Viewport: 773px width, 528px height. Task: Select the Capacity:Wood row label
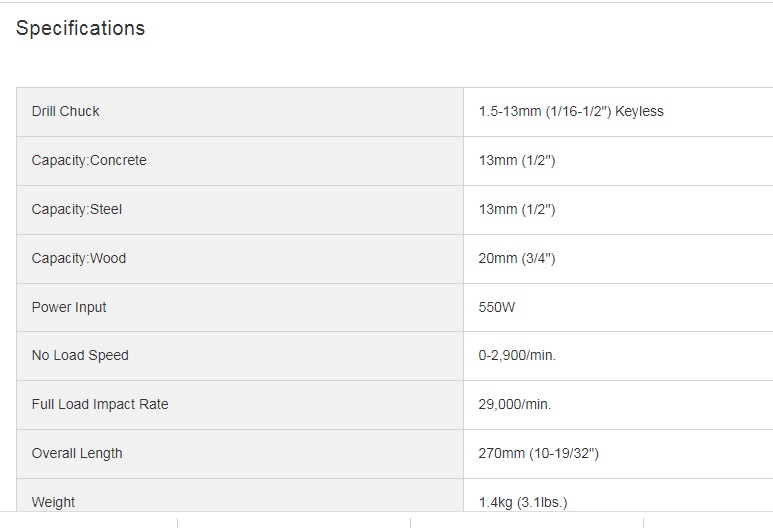[x=79, y=258]
